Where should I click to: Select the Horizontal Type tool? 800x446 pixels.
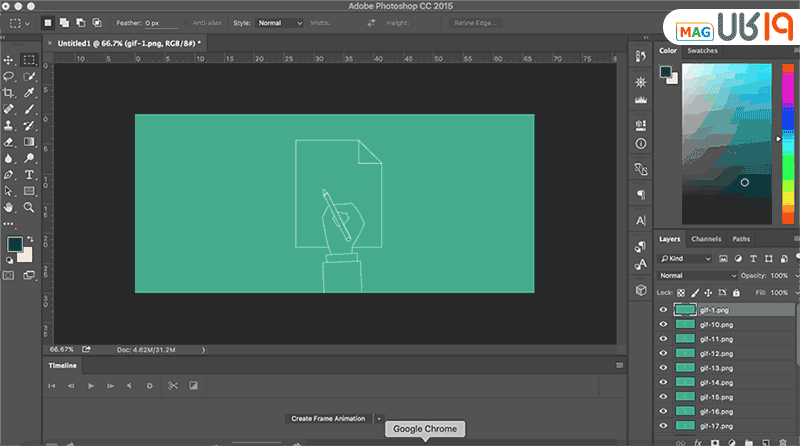[29, 174]
